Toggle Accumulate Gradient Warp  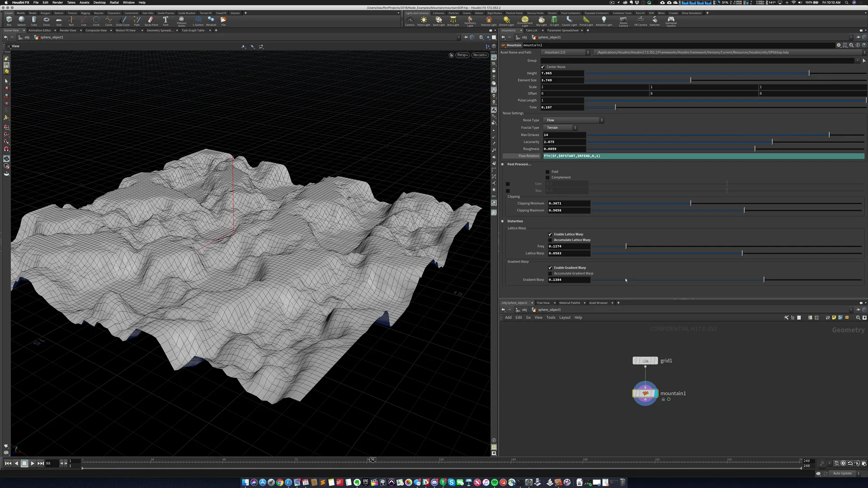point(549,273)
